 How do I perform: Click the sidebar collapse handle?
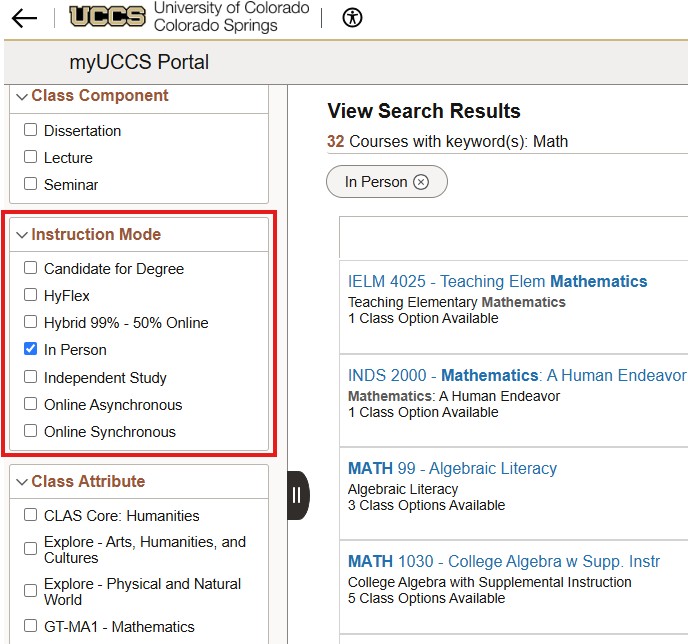[x=297, y=495]
